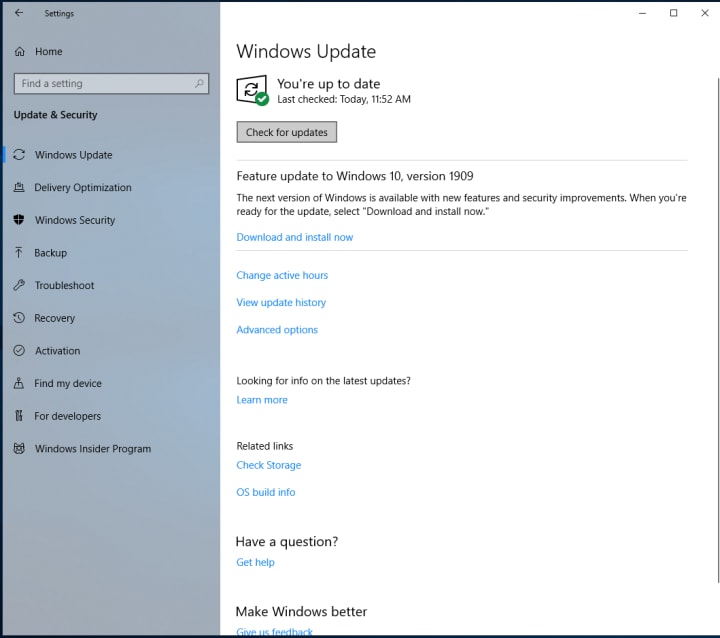
Task: Click the 'Update & Security' heading
Action: tap(55, 115)
